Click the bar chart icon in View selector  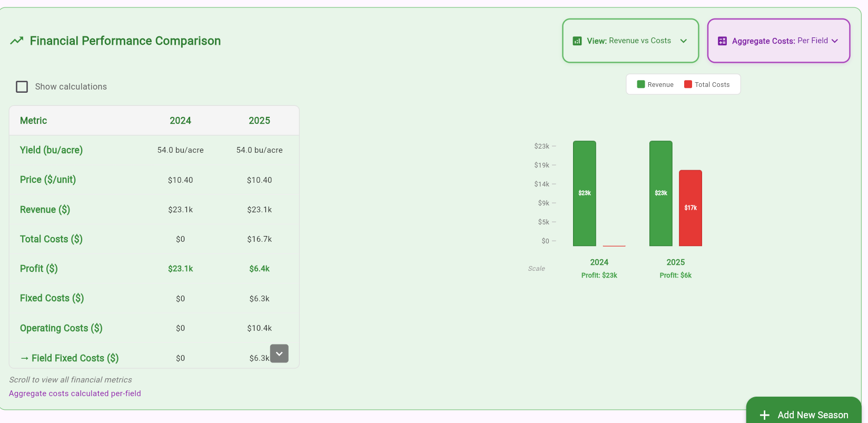(x=577, y=41)
